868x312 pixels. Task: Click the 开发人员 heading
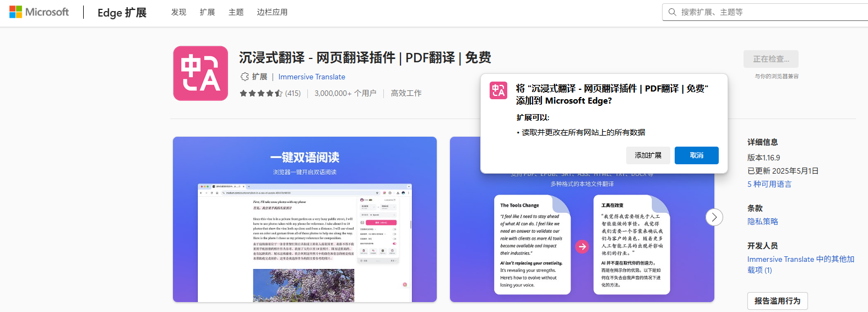pyautogui.click(x=763, y=246)
